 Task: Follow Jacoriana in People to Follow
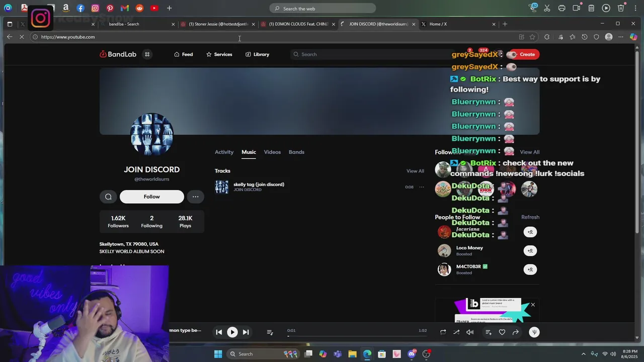click(x=530, y=232)
